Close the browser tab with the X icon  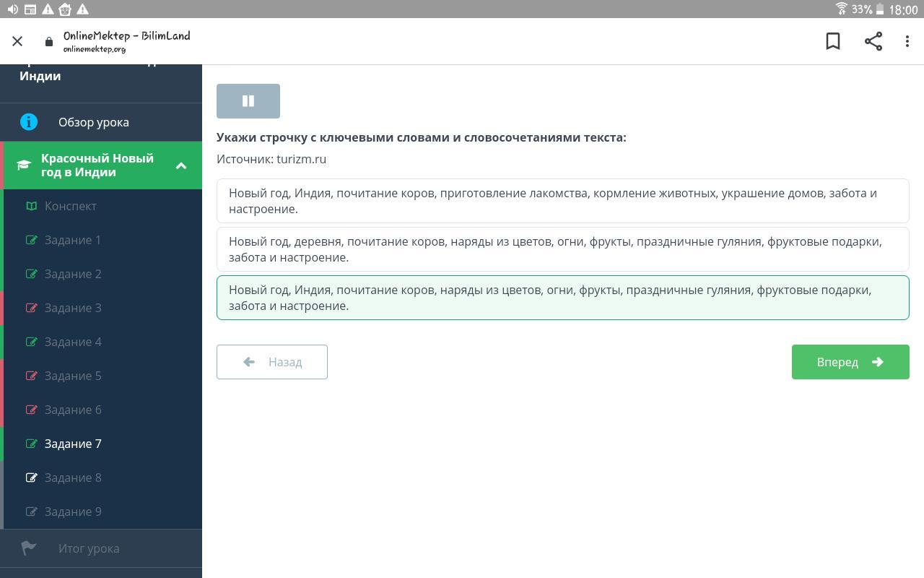[17, 41]
